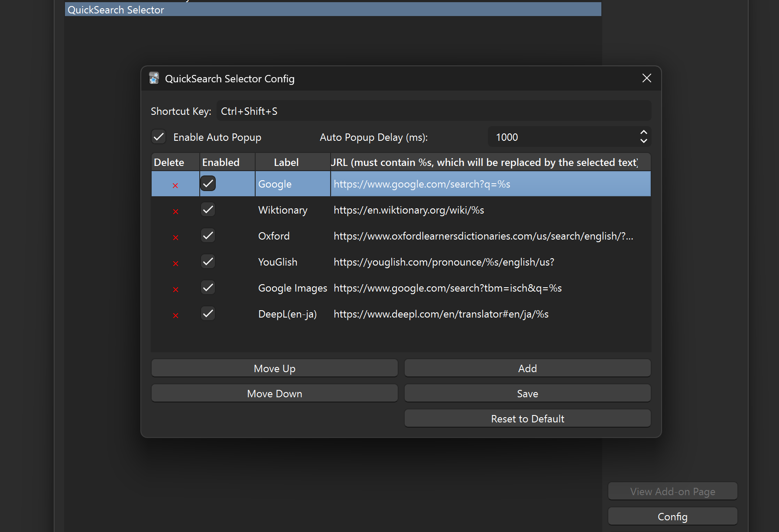Increase the Auto Popup Delay value

coord(643,133)
